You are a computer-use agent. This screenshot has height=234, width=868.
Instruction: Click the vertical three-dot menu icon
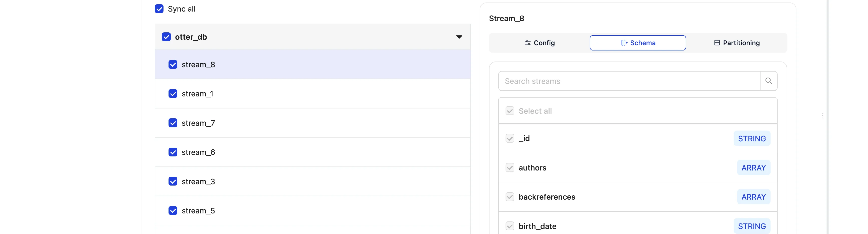pos(823,115)
